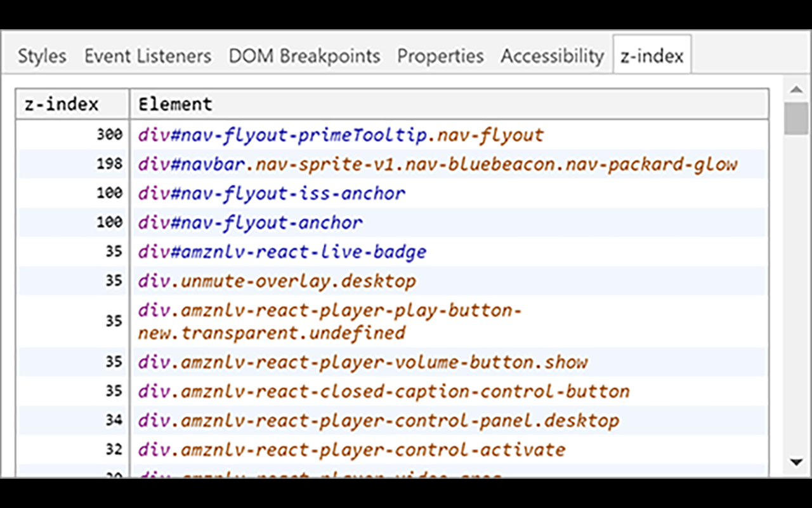The image size is (812, 508).
Task: Open the Event Listeners tab
Action: pos(148,56)
